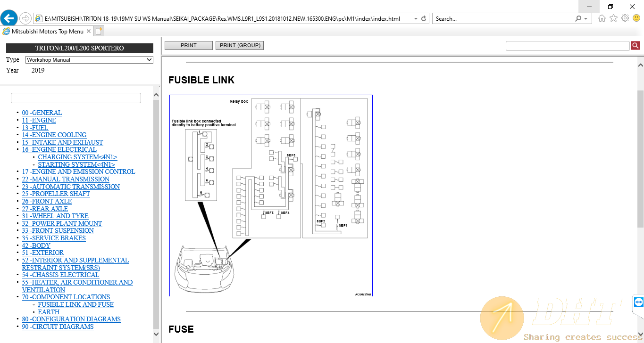The height and width of the screenshot is (343, 644).
Task: Select the Mitsubishi Motors Top Menu tab
Action: pos(47,32)
